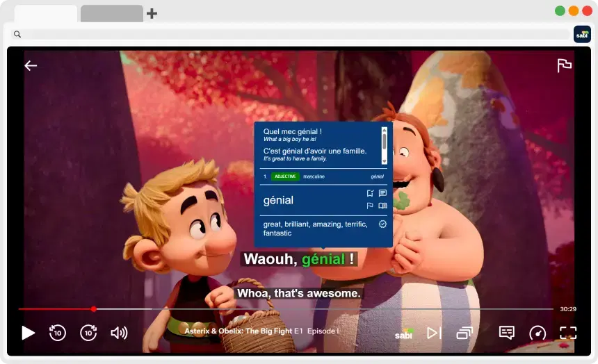598x364 pixels.
Task: Click the italic génial lemma label
Action: tap(377, 176)
